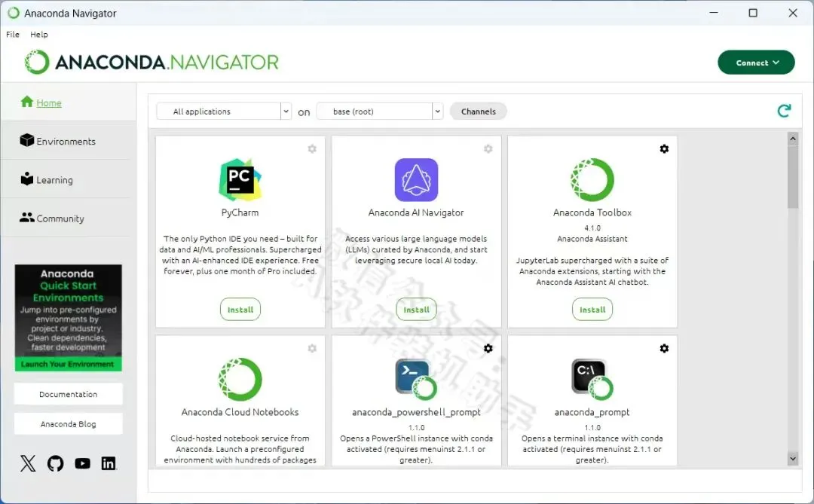Click the anaconda_prompt title text
814x504 pixels.
pyautogui.click(x=592, y=412)
